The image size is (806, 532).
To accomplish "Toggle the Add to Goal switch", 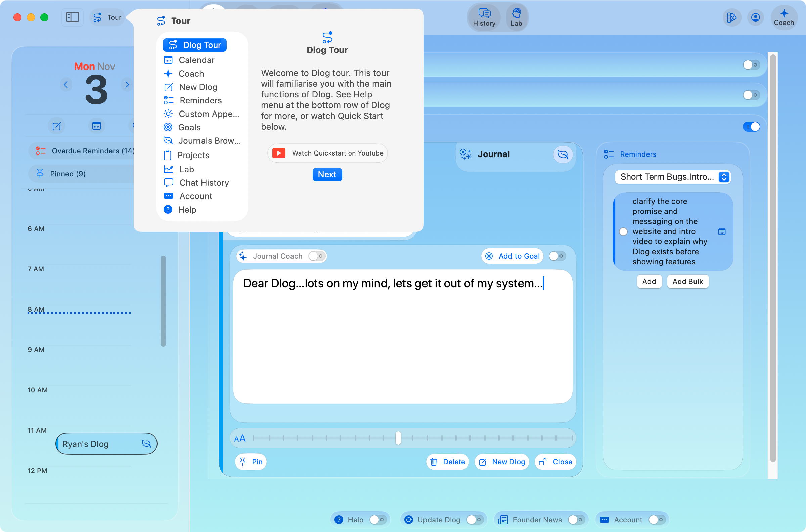I will 557,256.
